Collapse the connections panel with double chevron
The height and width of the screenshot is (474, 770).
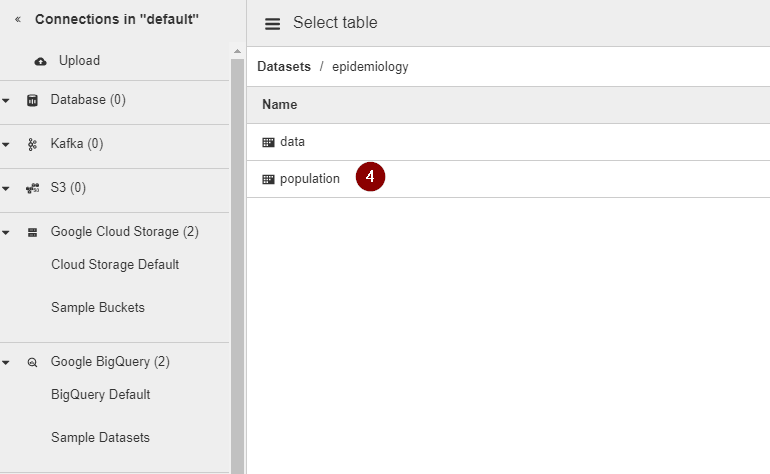pos(17,20)
